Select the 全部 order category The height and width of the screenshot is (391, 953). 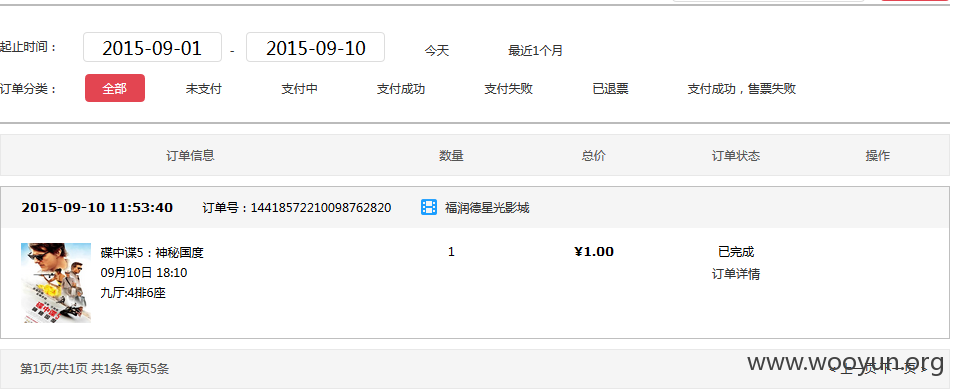coord(115,88)
